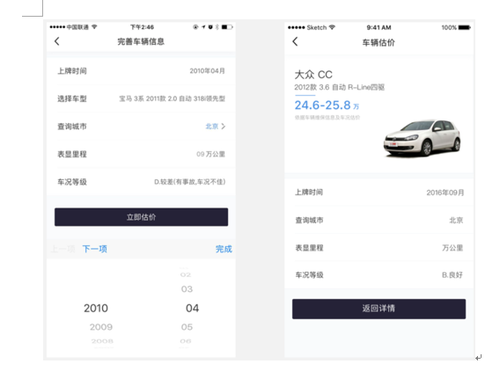Select year 2010 in the picker
Viewport: 500px width, 371px height.
96,308
